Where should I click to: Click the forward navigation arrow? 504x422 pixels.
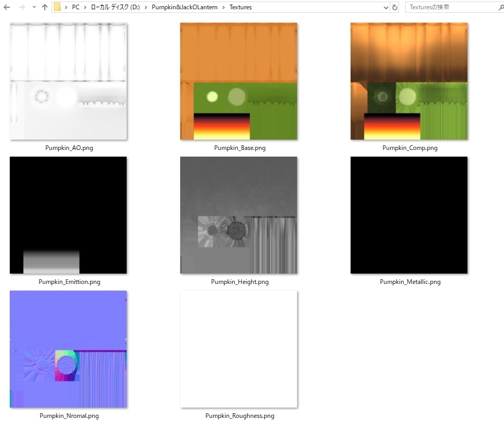(x=22, y=7)
